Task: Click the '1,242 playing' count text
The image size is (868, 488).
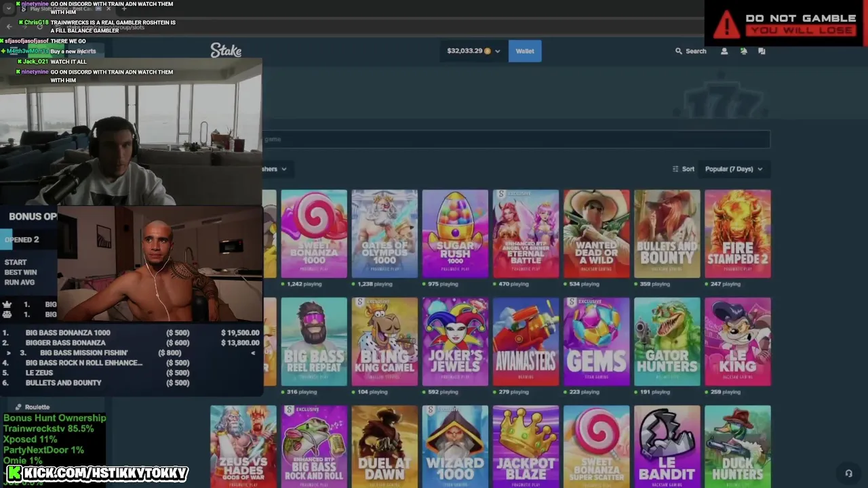Action: pos(304,284)
